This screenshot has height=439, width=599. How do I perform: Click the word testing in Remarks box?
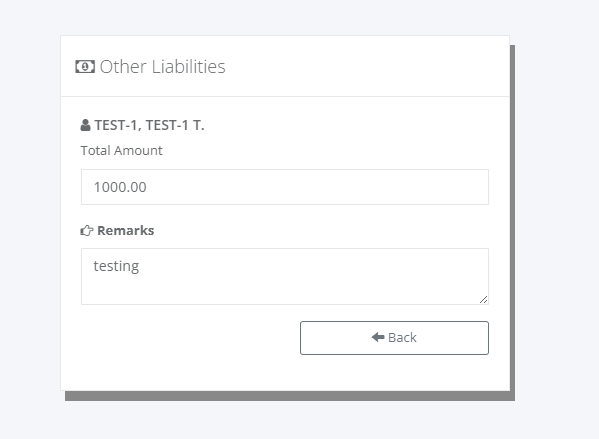coord(116,266)
